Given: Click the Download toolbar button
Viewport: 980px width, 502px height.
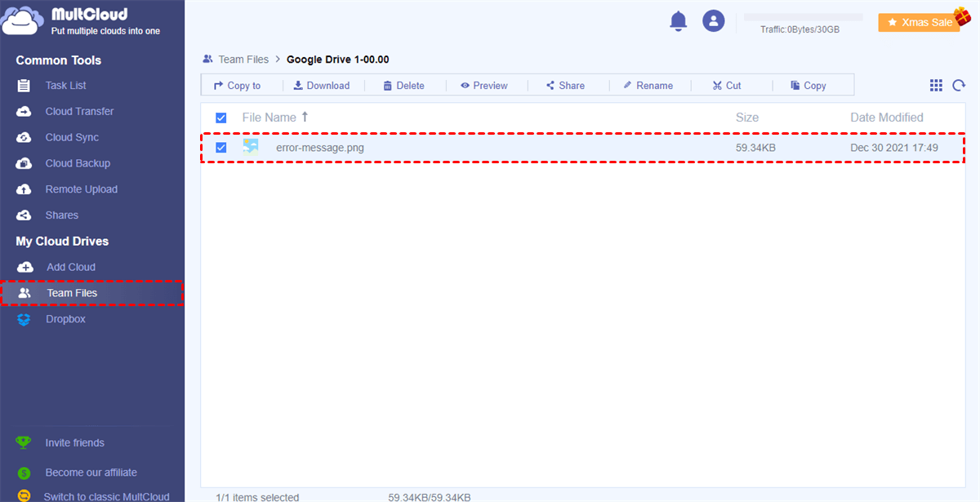Looking at the screenshot, I should pyautogui.click(x=322, y=86).
